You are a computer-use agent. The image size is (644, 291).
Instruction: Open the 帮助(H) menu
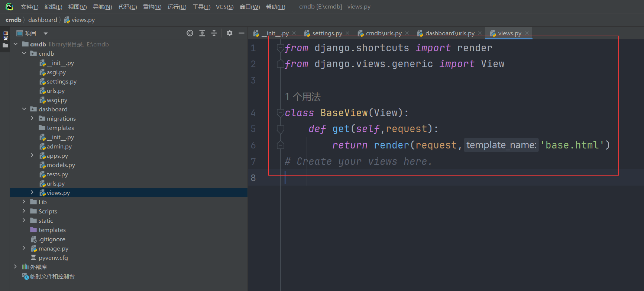pos(276,7)
